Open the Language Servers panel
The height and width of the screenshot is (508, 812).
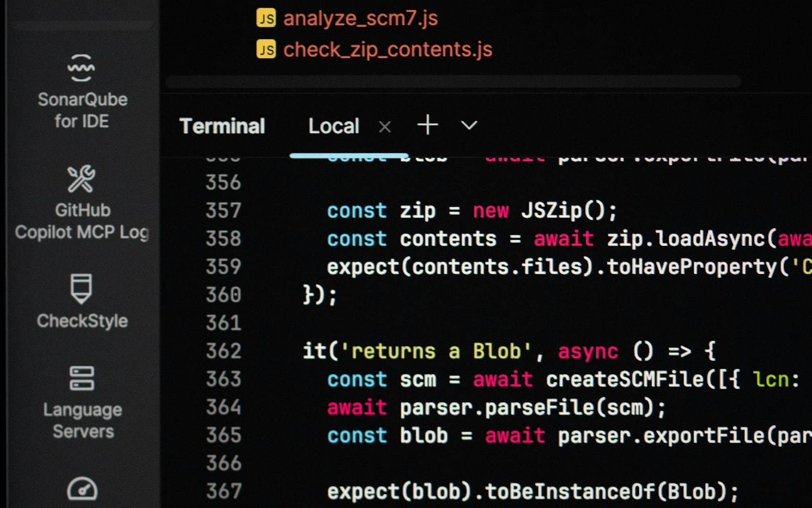tap(82, 402)
